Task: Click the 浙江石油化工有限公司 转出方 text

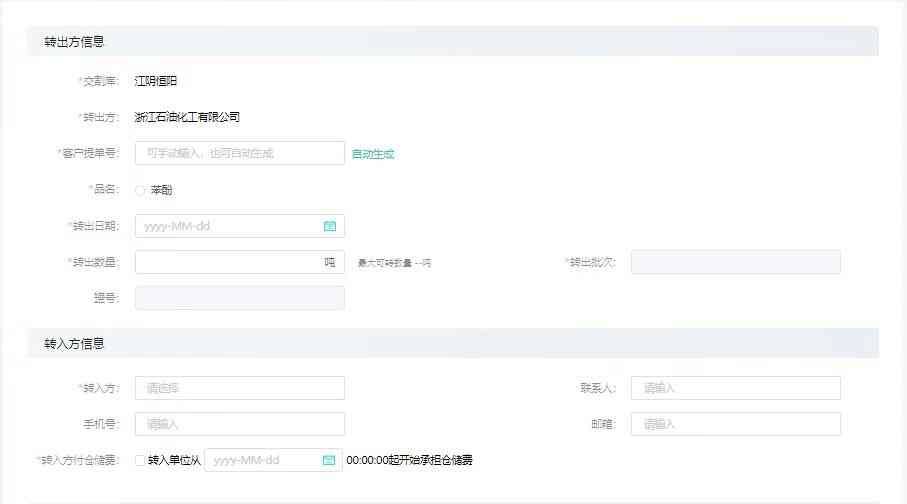Action: [187, 117]
